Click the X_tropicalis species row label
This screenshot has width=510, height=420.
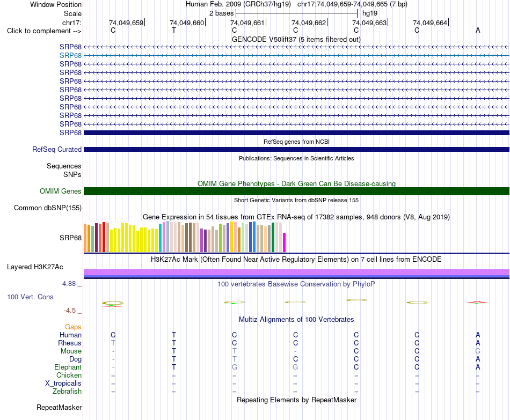pos(63,384)
